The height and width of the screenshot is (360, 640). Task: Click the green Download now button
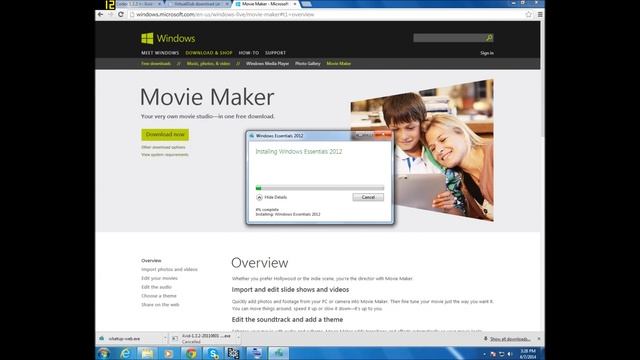[165, 134]
